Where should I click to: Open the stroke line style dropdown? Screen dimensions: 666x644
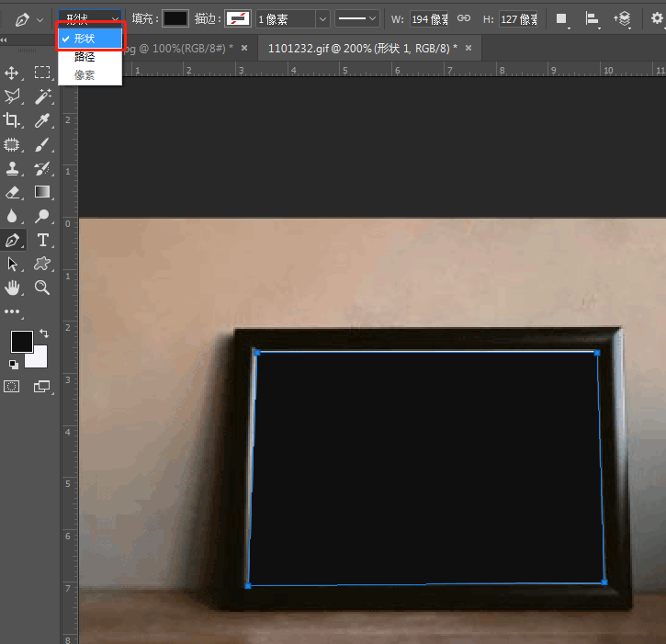pos(356,18)
